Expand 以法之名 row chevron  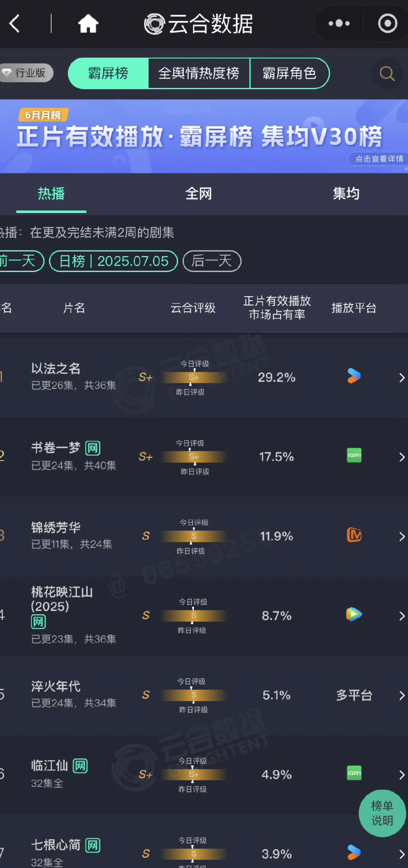tap(402, 377)
